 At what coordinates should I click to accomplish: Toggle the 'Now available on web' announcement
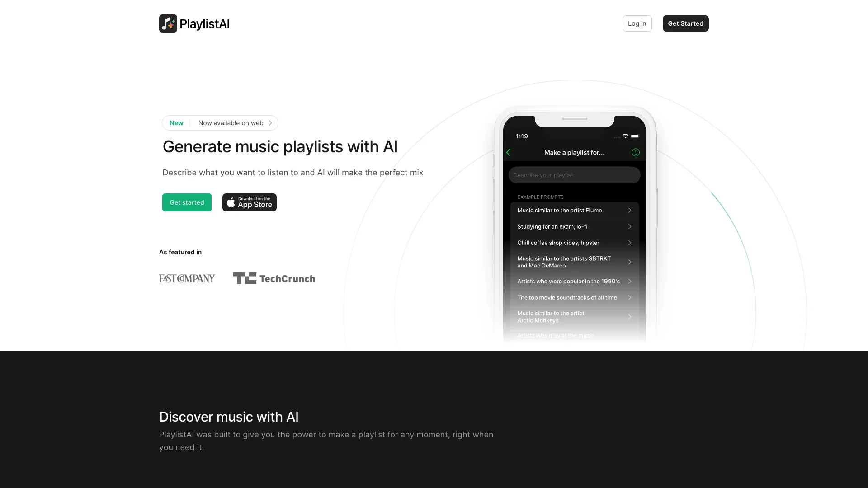pyautogui.click(x=220, y=123)
